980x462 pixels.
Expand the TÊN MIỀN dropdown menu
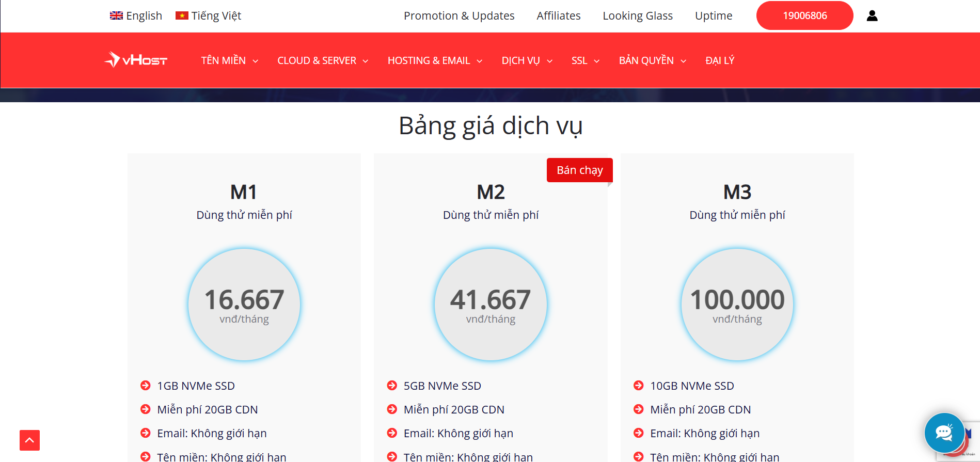(229, 60)
